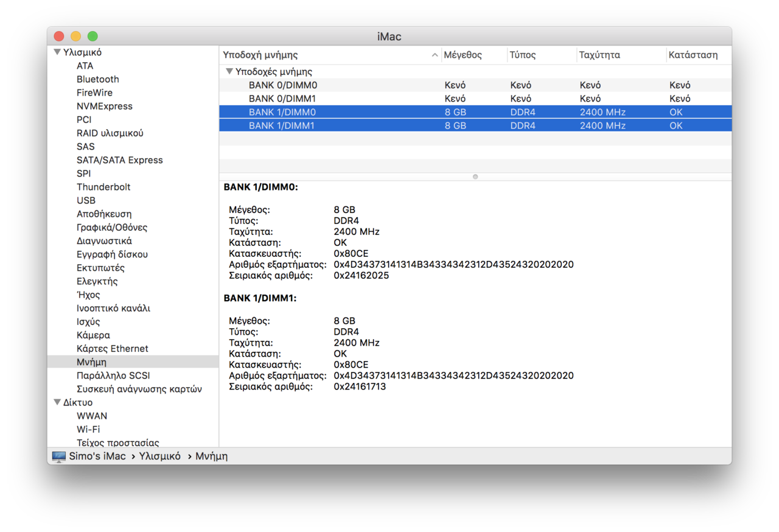Select Κάμερα in the sidebar
This screenshot has height=532, width=779.
coord(93,335)
